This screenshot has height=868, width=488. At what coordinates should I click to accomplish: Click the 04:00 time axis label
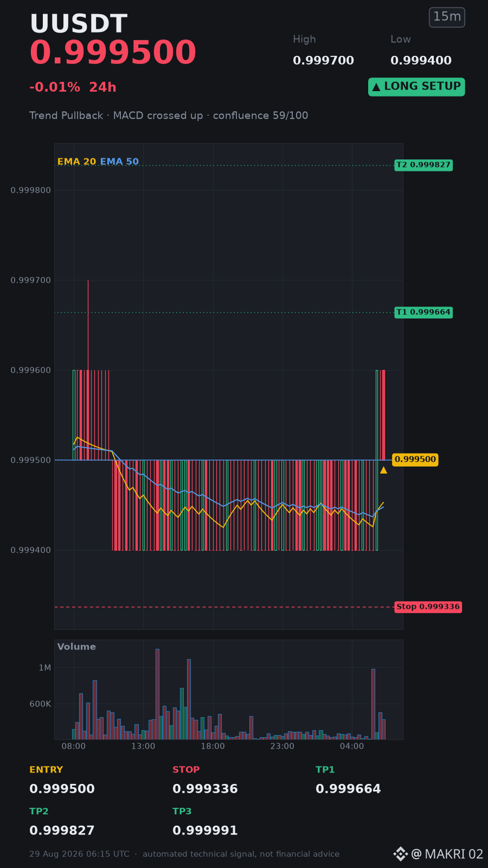click(352, 746)
